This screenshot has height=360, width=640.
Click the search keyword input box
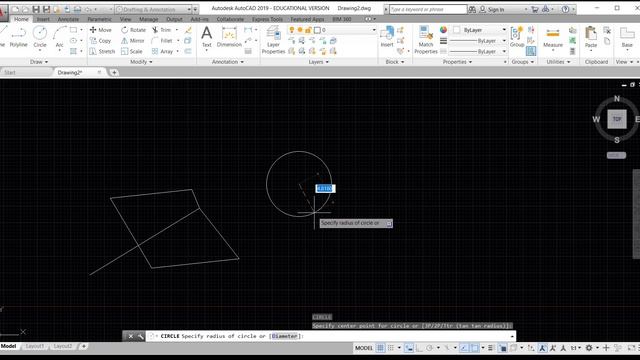pos(428,9)
